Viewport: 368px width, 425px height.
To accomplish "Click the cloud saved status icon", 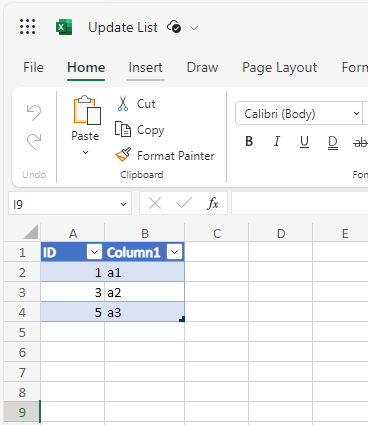I will point(174,27).
